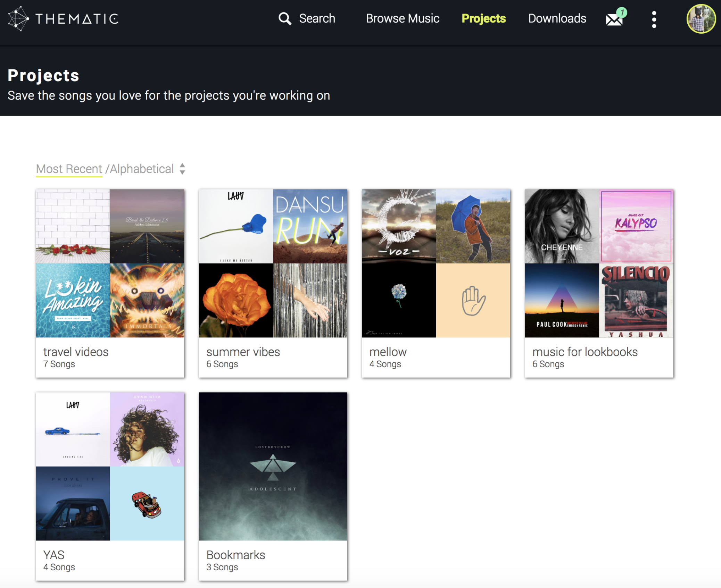Click the Paul Cook album cover
This screenshot has width=721, height=588.
[562, 301]
